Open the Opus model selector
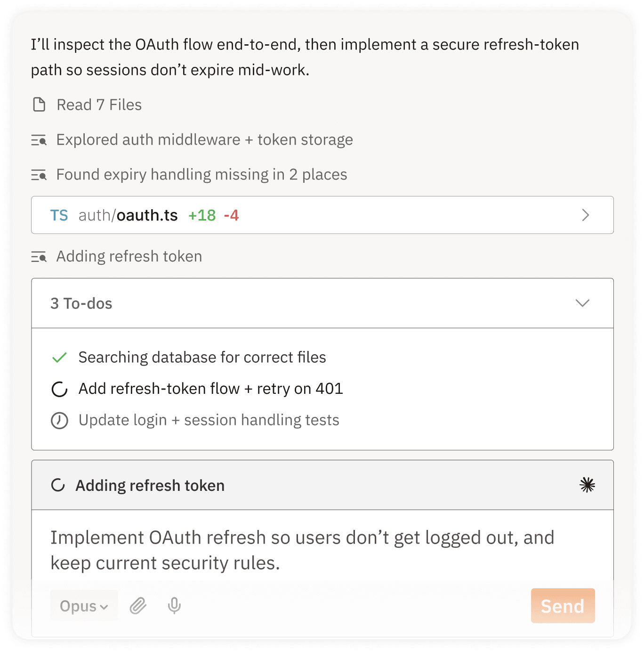The width and height of the screenshot is (644, 652). point(84,606)
